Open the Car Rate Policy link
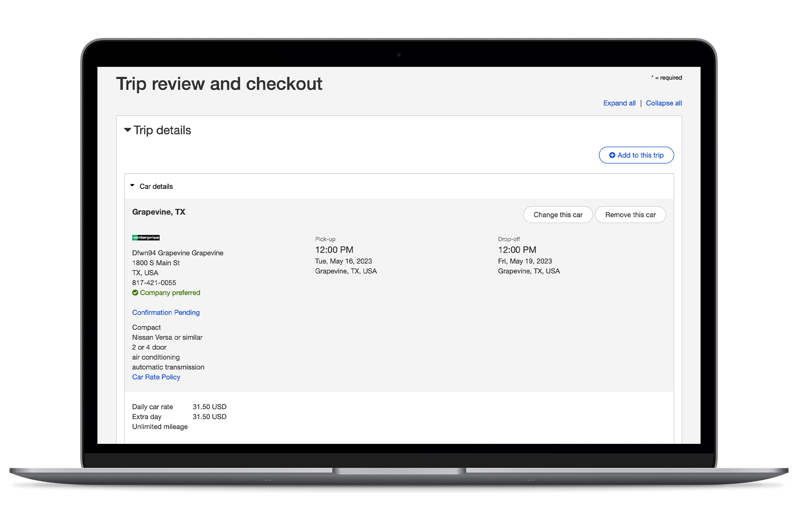This screenshot has height=532, width=798. (x=156, y=377)
